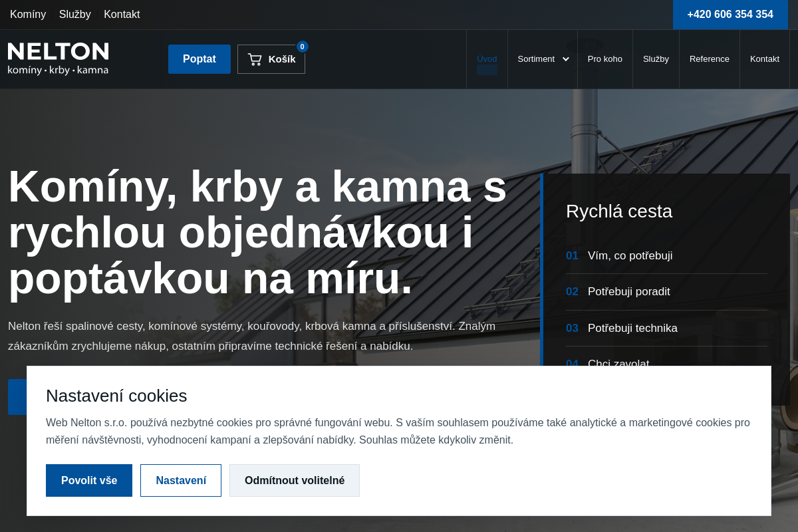This screenshot has height=532, width=798.
Task: Click the Poptat button
Action: [x=199, y=59]
